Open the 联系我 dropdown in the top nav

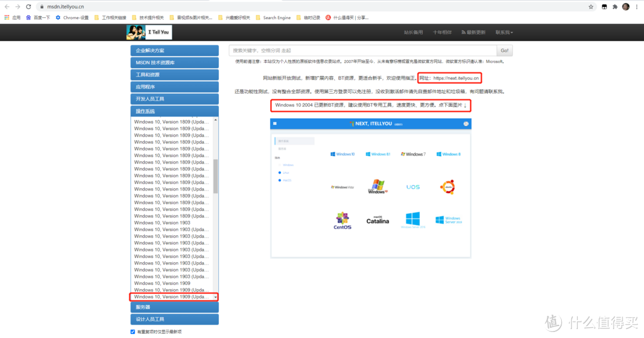[x=504, y=32]
